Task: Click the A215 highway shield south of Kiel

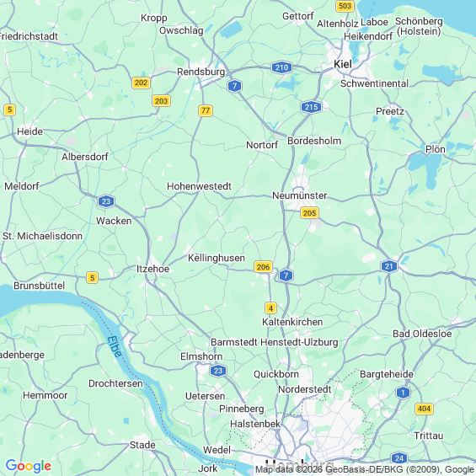Action: (311, 107)
